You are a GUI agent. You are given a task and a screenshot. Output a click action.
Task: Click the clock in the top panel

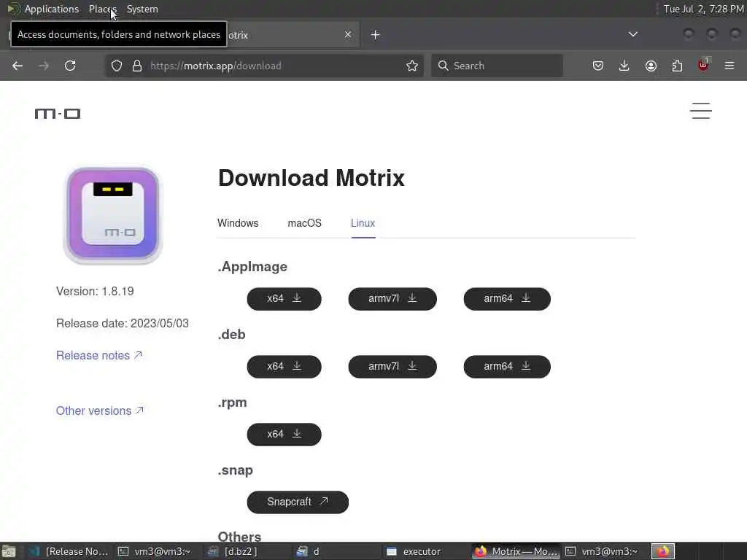703,9
